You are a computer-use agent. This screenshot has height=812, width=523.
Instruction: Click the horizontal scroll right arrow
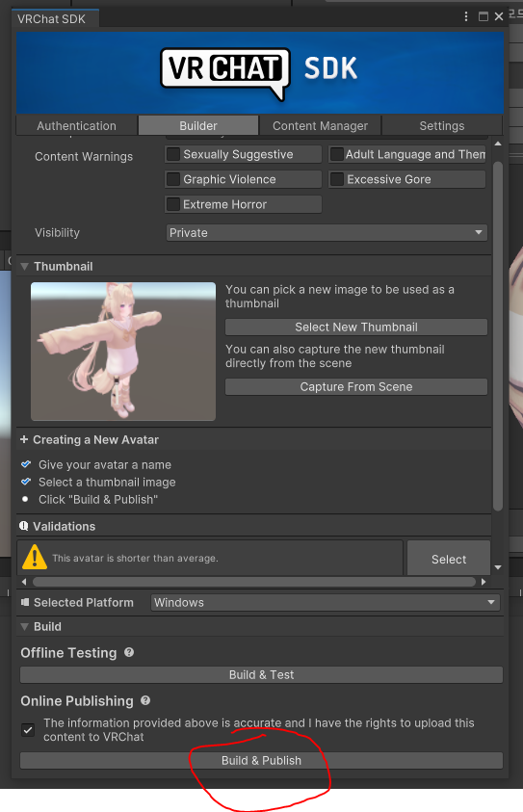pos(484,582)
